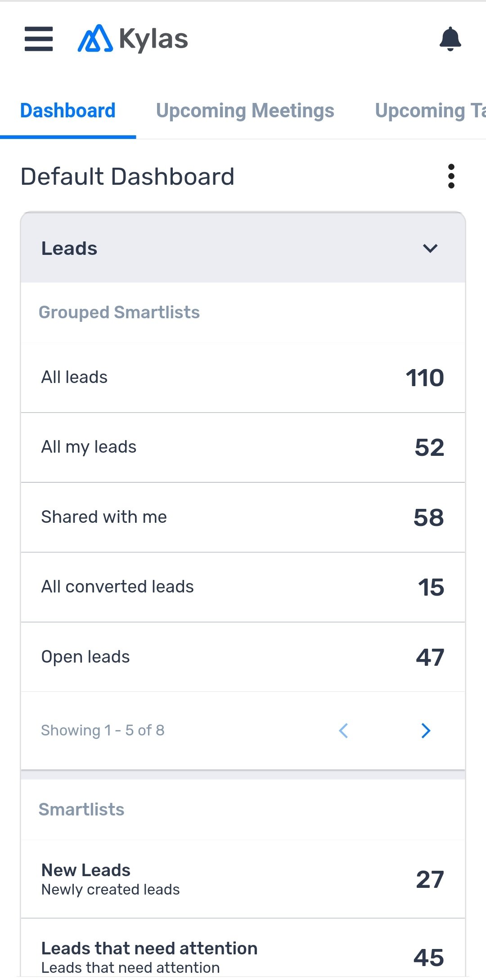Open the hamburger navigation menu
Screen dimensions: 486x980
(x=39, y=39)
